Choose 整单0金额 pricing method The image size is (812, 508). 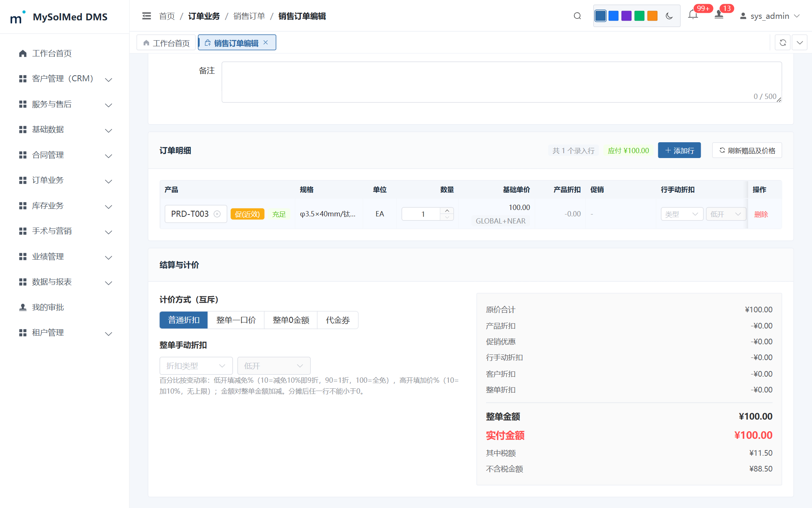pos(291,320)
